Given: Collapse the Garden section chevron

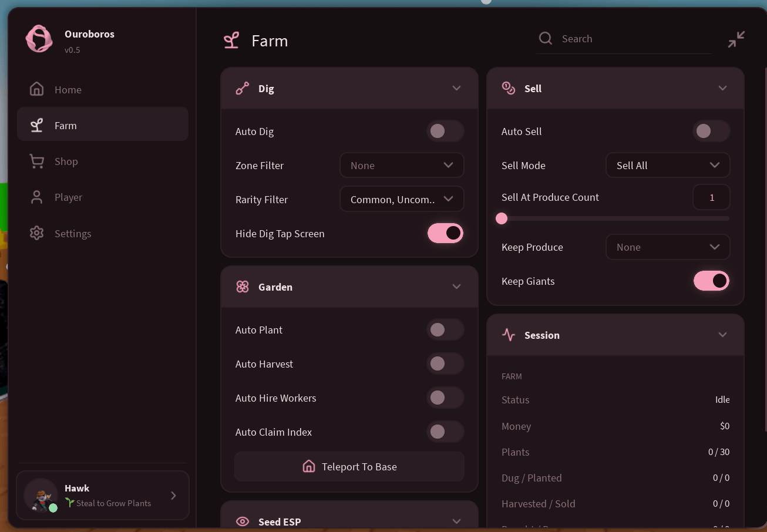Looking at the screenshot, I should click(456, 287).
